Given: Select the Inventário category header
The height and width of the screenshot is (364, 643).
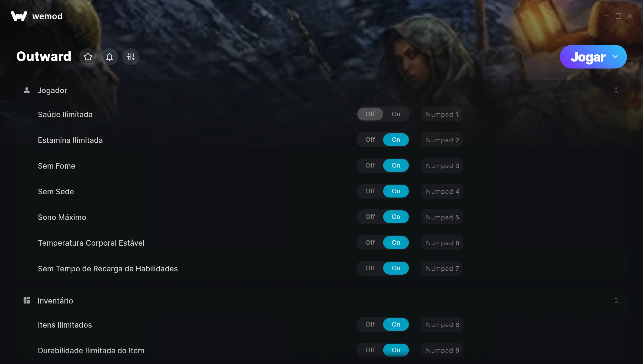Looking at the screenshot, I should [322, 300].
